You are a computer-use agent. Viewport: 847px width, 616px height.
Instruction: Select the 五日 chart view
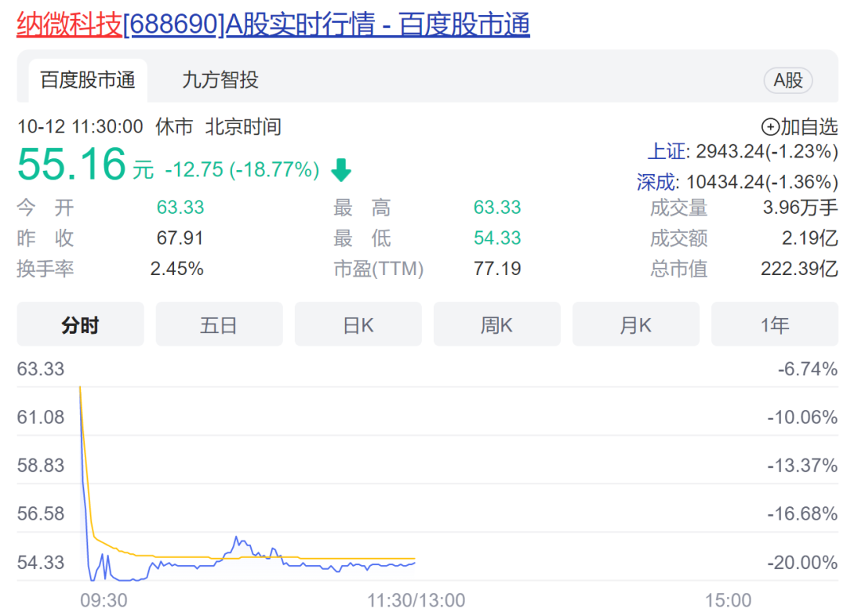[x=219, y=324]
